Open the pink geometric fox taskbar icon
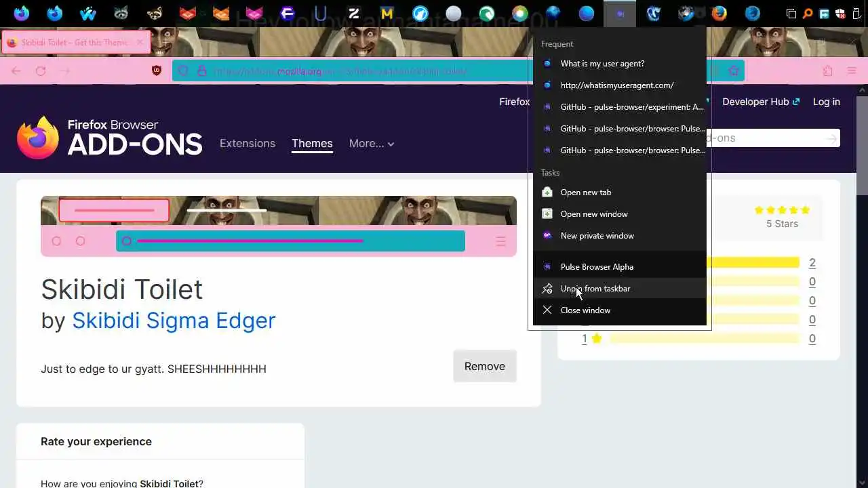 pyautogui.click(x=254, y=13)
